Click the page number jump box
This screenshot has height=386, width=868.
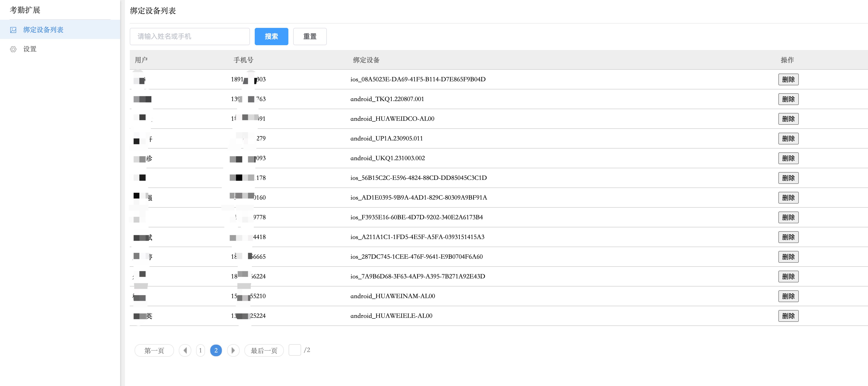(295, 350)
